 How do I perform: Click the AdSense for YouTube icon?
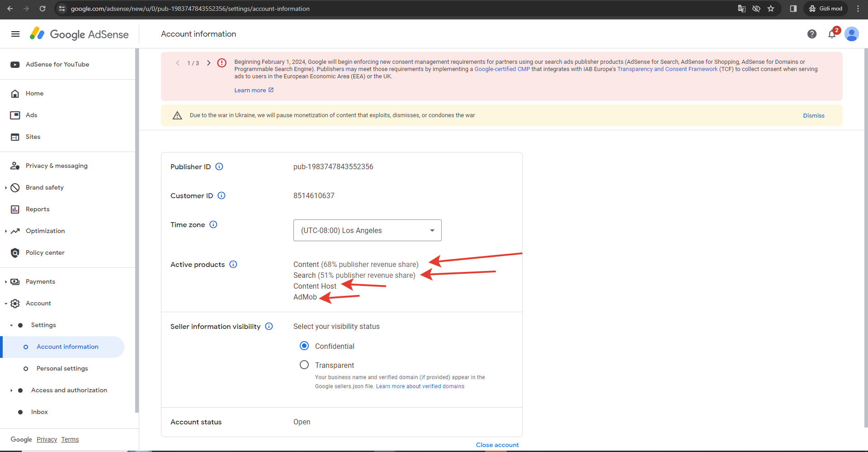15,65
